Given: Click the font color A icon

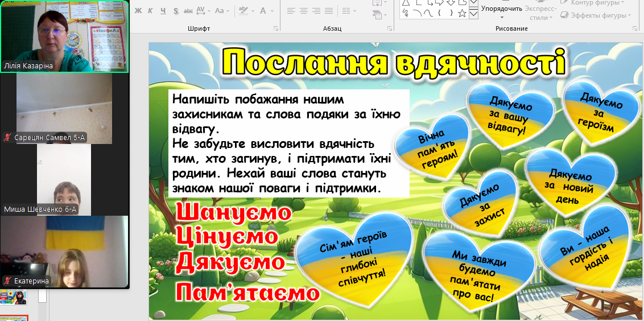Looking at the screenshot, I should point(263,11).
